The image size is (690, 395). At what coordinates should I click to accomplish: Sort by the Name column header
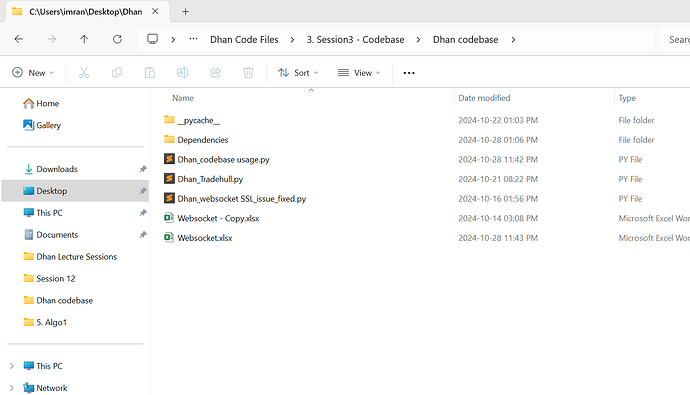(x=183, y=98)
